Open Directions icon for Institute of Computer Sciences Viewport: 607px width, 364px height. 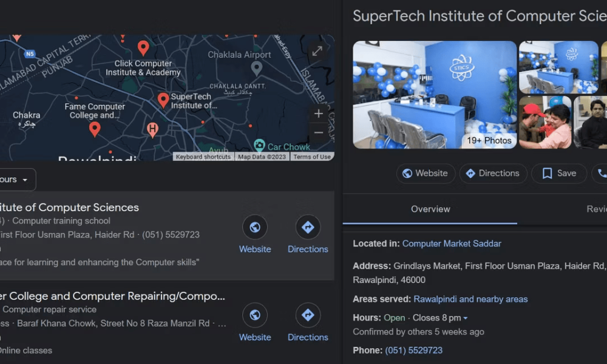click(308, 227)
